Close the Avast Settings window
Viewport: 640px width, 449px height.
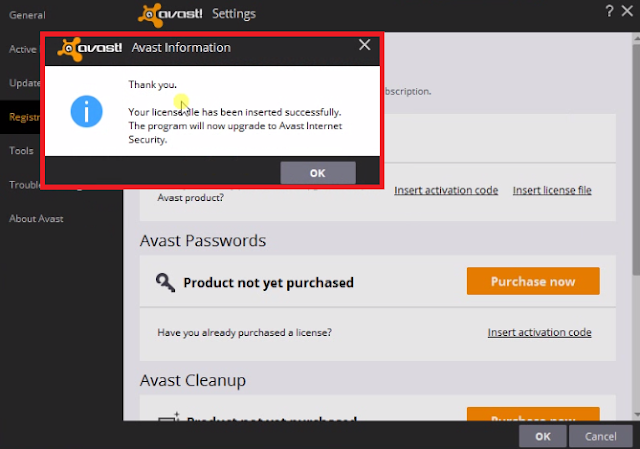(627, 11)
